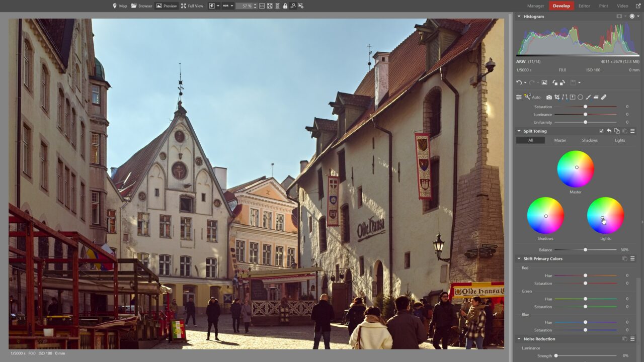Select the Preview view mode

167,6
